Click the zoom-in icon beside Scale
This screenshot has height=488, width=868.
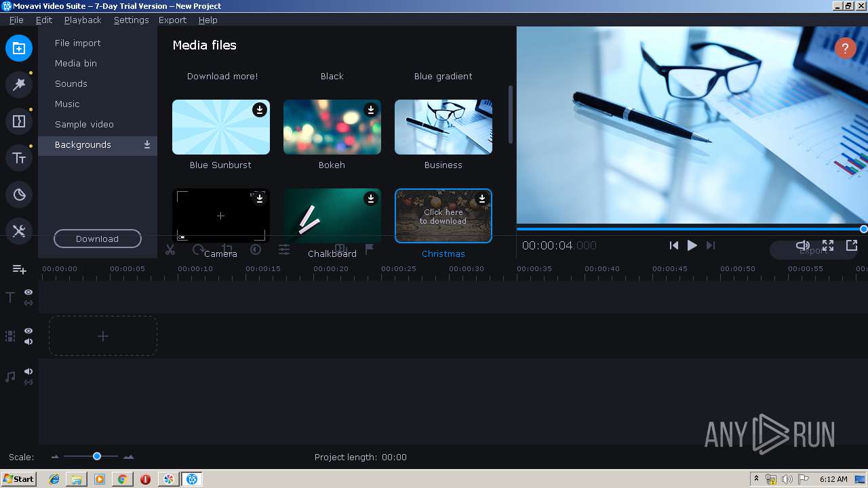pos(128,457)
